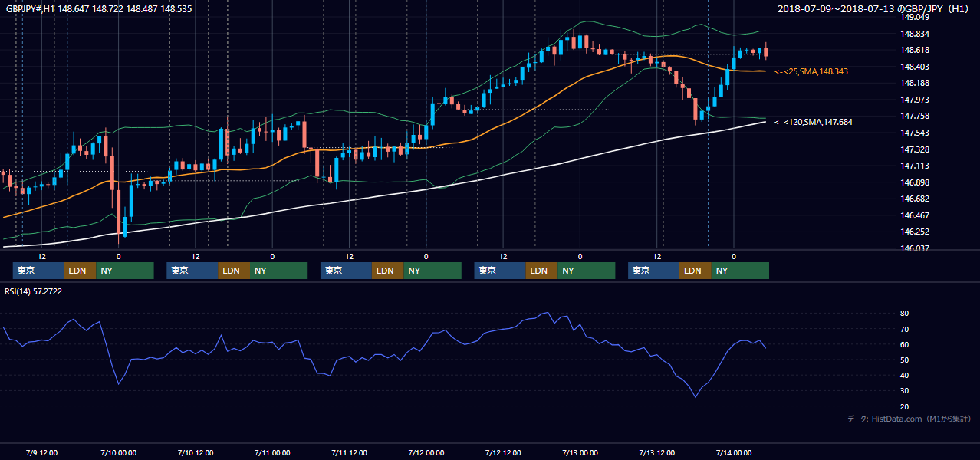Viewport: 980px width, 460px height.
Task: Click RSI scale value 60
Action: tap(904, 344)
